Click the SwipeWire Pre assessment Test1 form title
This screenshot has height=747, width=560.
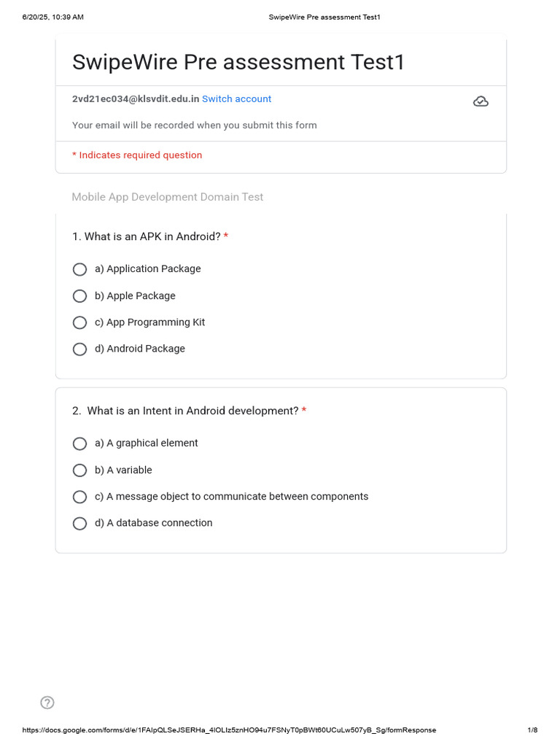(238, 63)
